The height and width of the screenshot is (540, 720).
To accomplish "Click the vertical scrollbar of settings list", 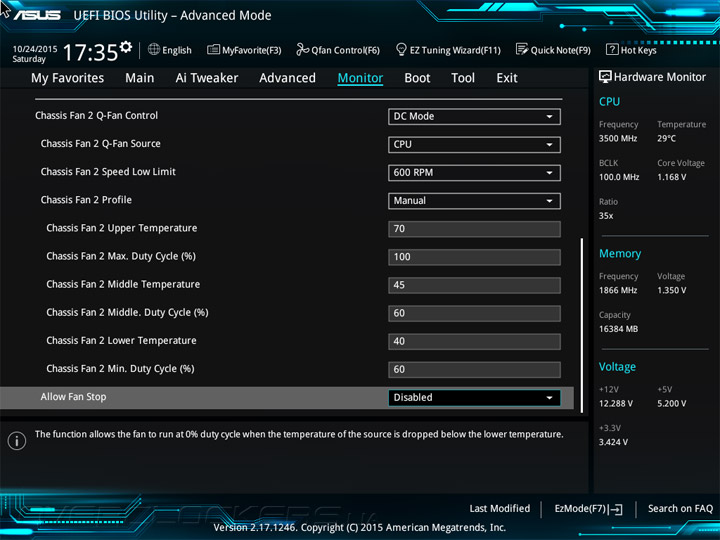I will (582, 325).
